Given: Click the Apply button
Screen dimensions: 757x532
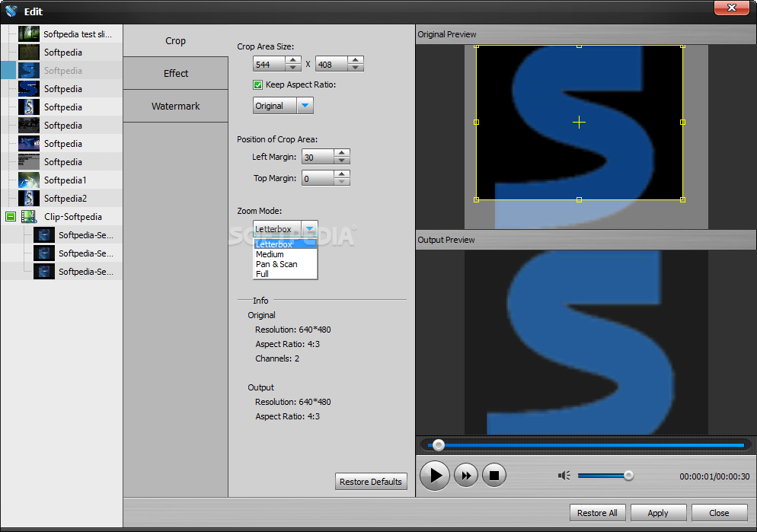Looking at the screenshot, I should tap(658, 513).
